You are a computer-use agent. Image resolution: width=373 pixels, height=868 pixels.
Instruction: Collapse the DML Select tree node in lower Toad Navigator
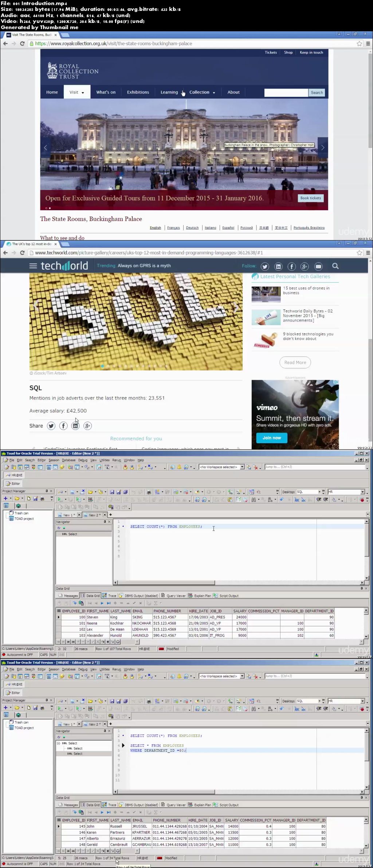58,743
